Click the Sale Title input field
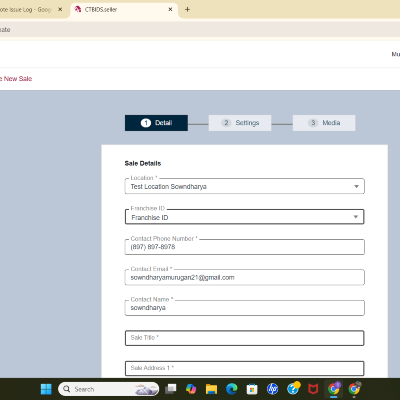Screen dimensions: 400x400 (244, 338)
